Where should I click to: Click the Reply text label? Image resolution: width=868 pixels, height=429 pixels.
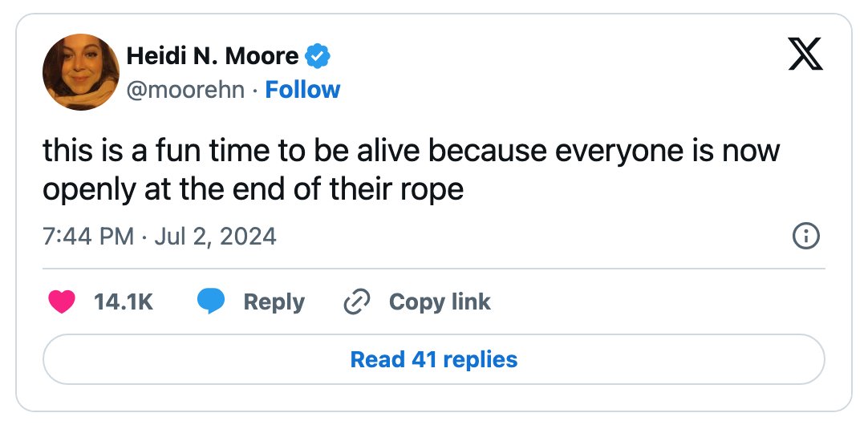pyautogui.click(x=274, y=302)
